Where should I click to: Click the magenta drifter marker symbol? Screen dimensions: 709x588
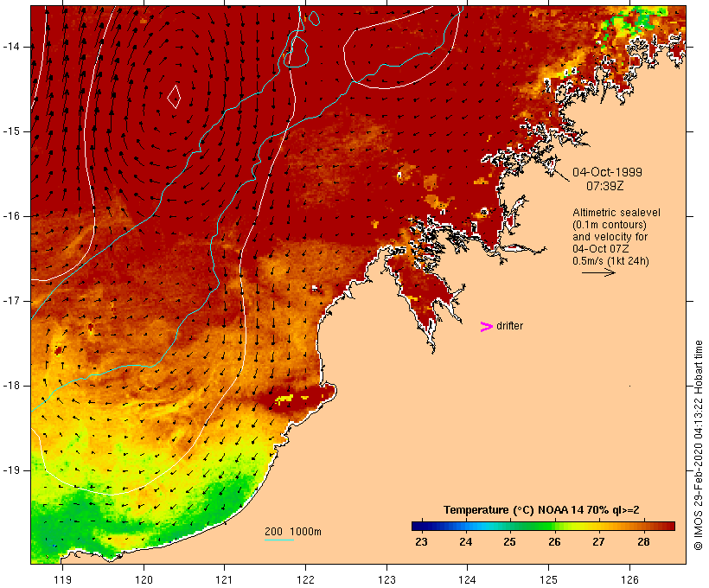coord(487,327)
